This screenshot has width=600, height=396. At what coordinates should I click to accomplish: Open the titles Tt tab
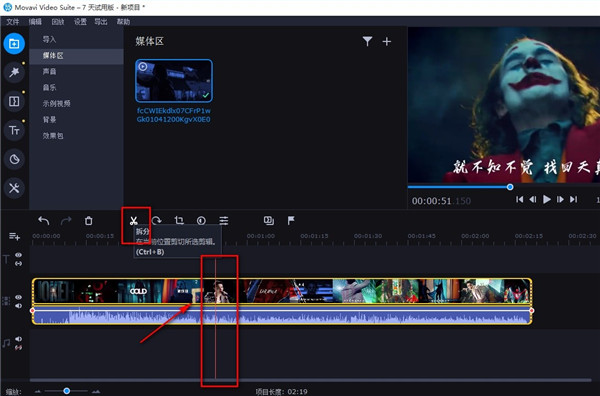14,130
